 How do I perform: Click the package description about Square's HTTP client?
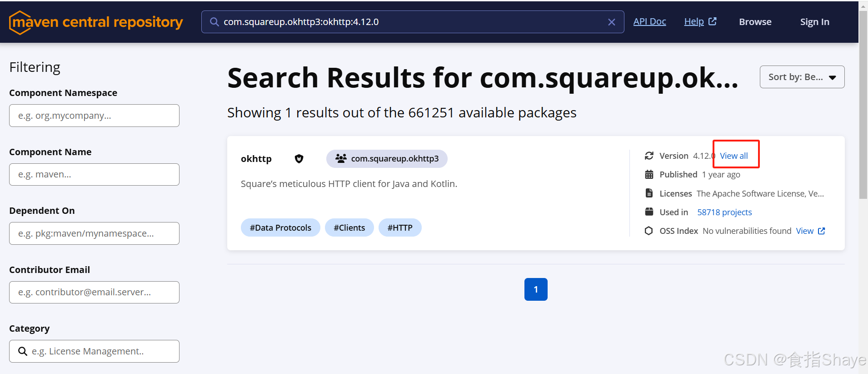(349, 184)
